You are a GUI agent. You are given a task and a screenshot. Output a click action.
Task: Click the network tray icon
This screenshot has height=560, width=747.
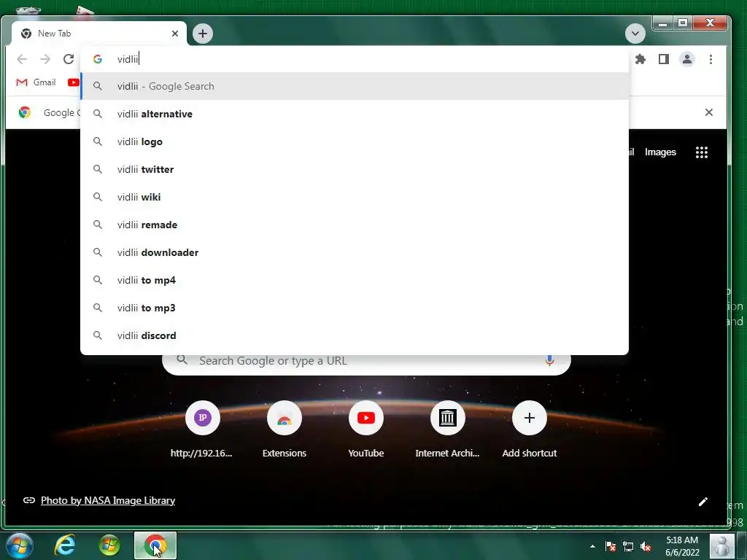coord(628,546)
